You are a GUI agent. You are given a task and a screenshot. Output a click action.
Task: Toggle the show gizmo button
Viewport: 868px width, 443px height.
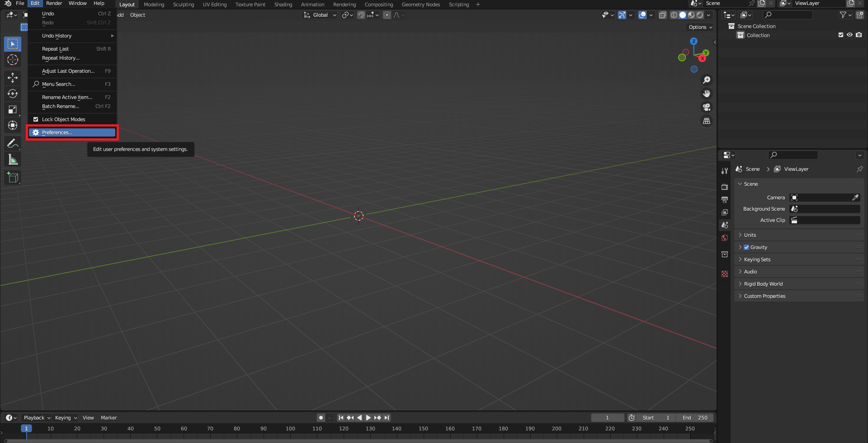[622, 15]
